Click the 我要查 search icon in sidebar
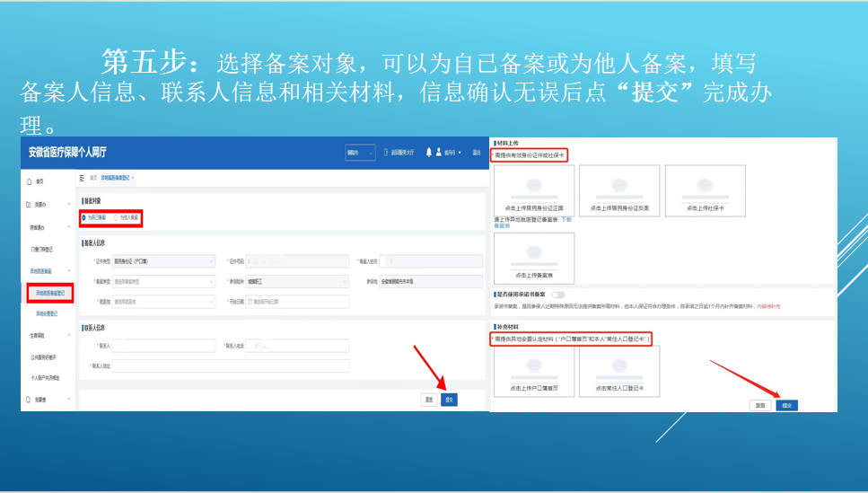 pos(29,400)
